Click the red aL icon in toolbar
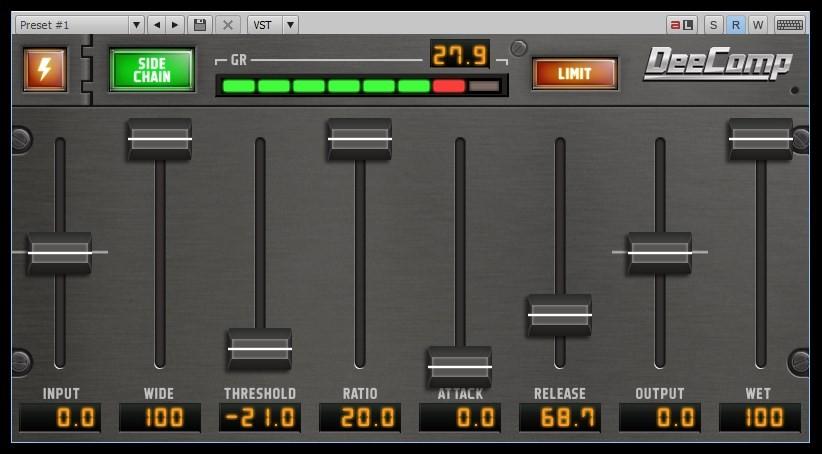 coord(682,25)
